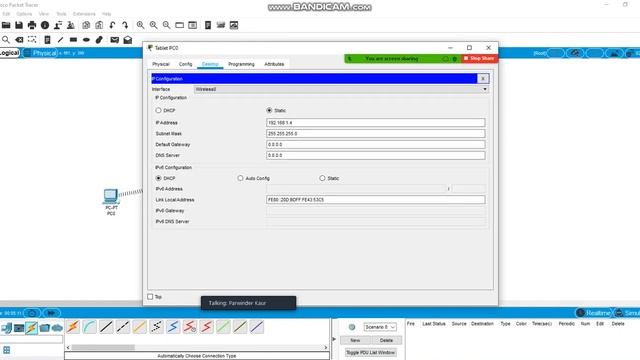Select the Delete tool icon
Screen dimensions: 640x360
[19, 40]
